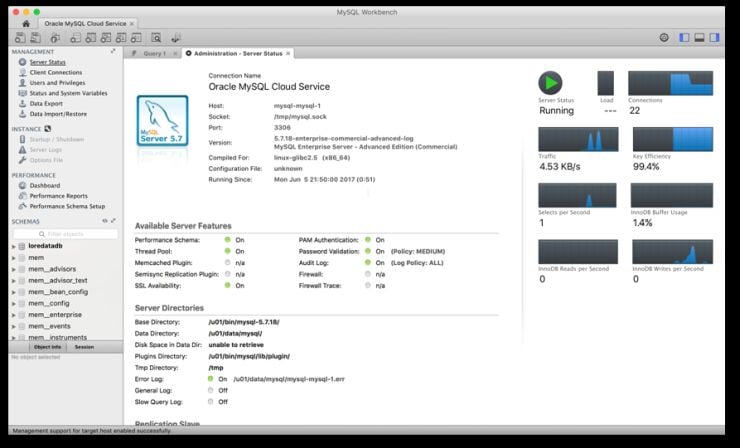Click the Connections graph

[670, 83]
